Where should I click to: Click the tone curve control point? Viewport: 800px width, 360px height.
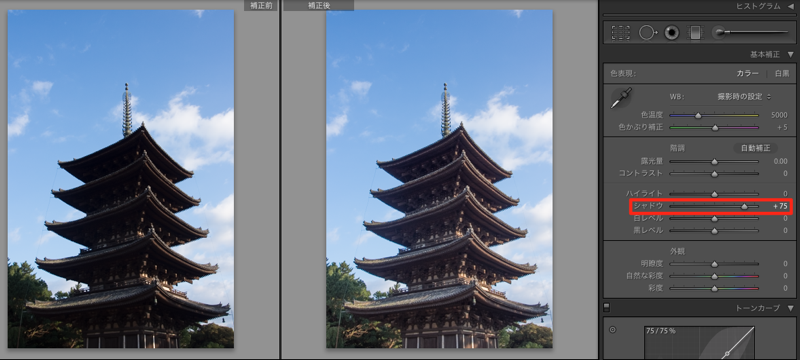[x=728, y=353]
